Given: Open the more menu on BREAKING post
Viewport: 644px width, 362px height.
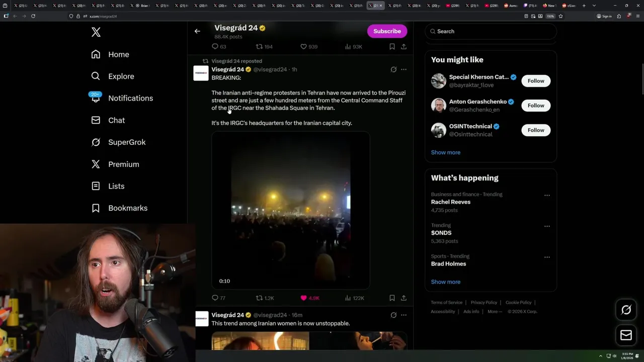Looking at the screenshot, I should tap(404, 69).
